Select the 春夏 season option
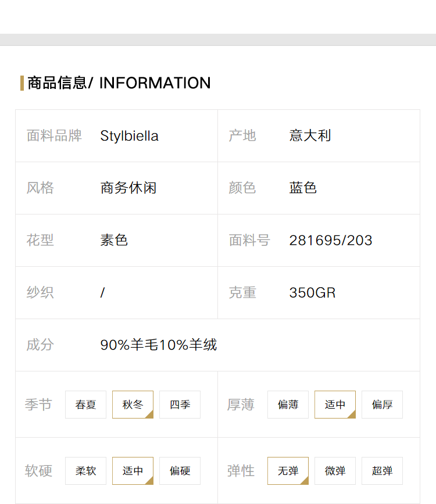436x504 pixels. click(x=85, y=405)
